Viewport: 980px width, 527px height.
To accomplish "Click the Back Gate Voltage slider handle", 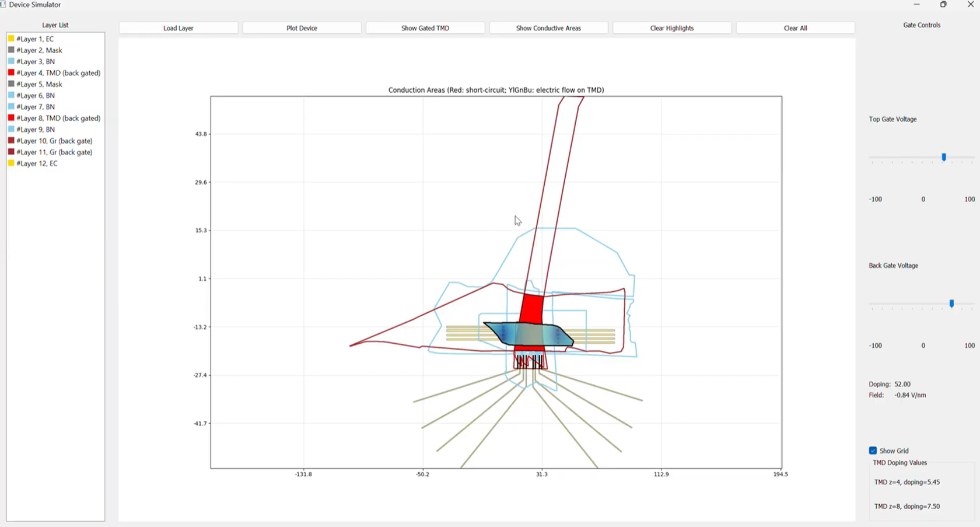I will (x=951, y=303).
